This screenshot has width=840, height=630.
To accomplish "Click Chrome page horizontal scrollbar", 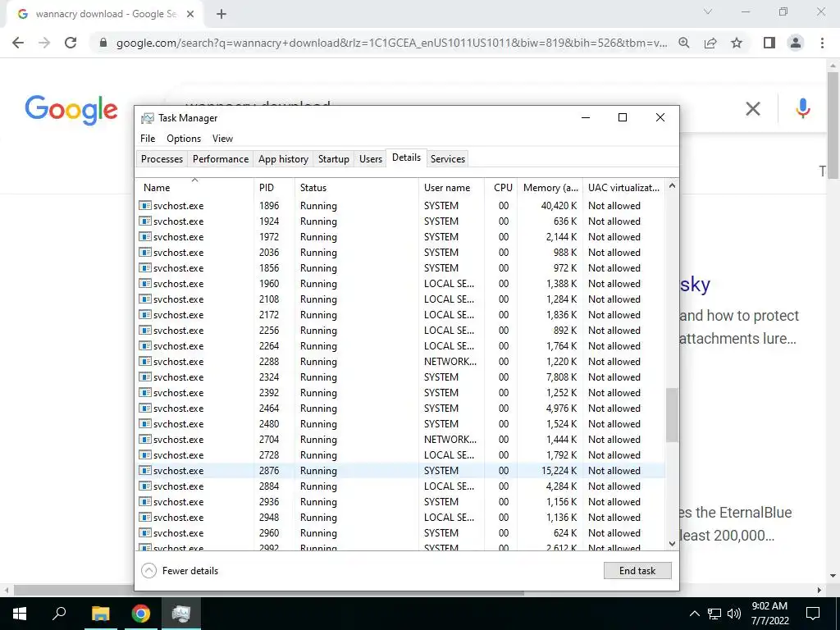I will point(269,590).
